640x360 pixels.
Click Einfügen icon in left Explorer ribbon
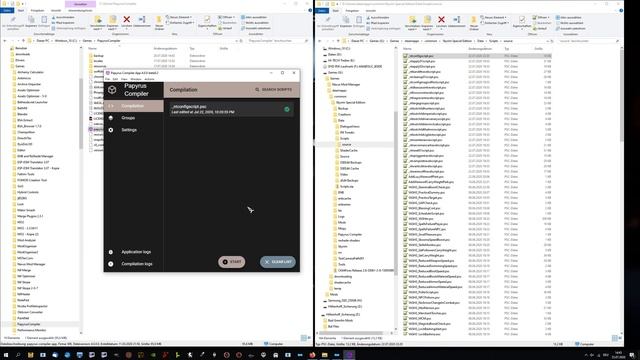pos(44,20)
